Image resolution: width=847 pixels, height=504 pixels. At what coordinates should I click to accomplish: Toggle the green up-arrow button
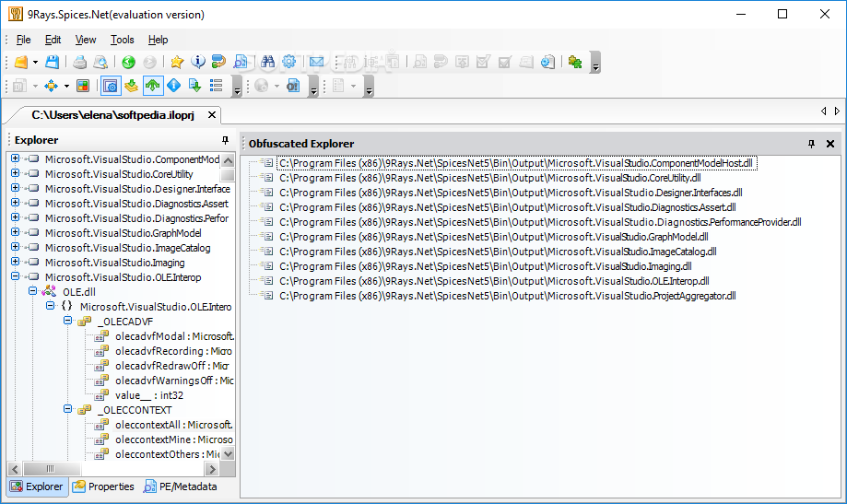click(x=153, y=86)
